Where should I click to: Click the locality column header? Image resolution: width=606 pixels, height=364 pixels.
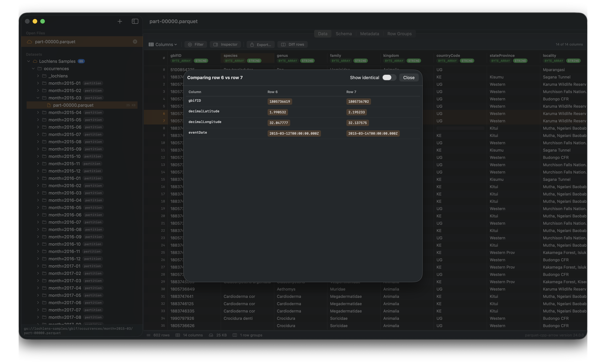tap(563, 58)
